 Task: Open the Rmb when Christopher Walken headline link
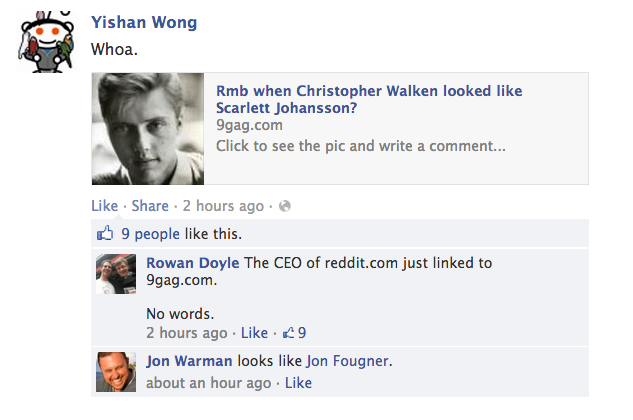pyautogui.click(x=369, y=99)
